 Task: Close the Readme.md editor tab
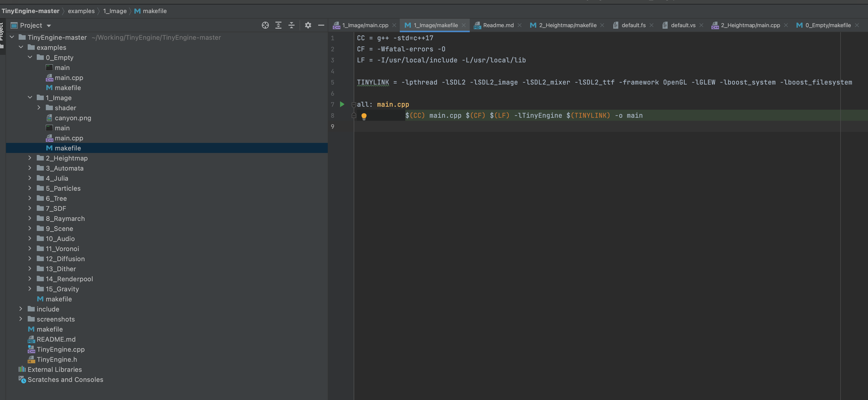[520, 25]
